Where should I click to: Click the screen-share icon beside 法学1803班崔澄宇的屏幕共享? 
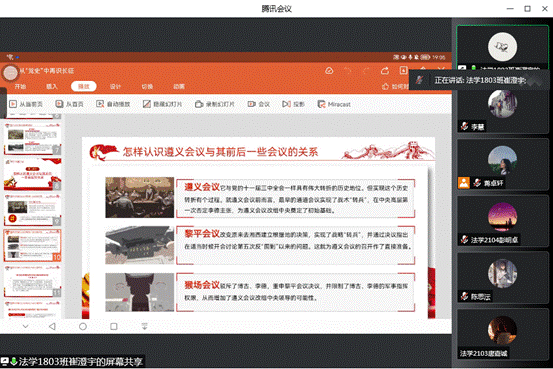(x=5, y=361)
